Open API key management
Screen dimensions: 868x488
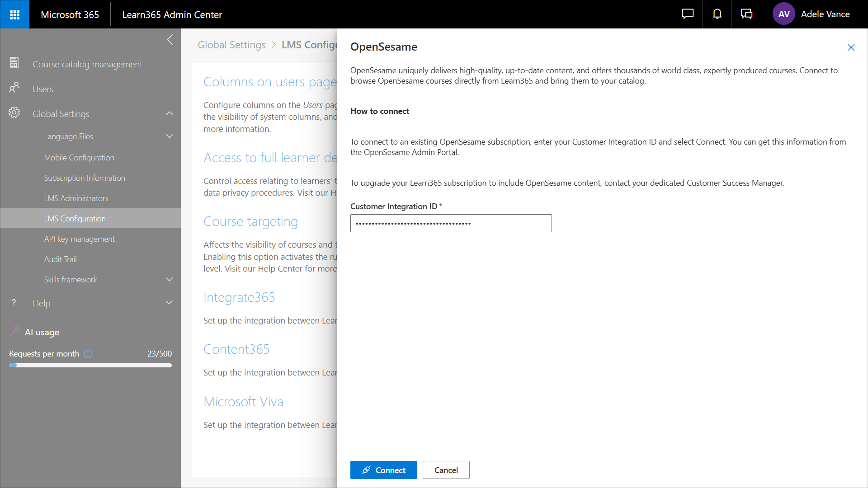[79, 239]
